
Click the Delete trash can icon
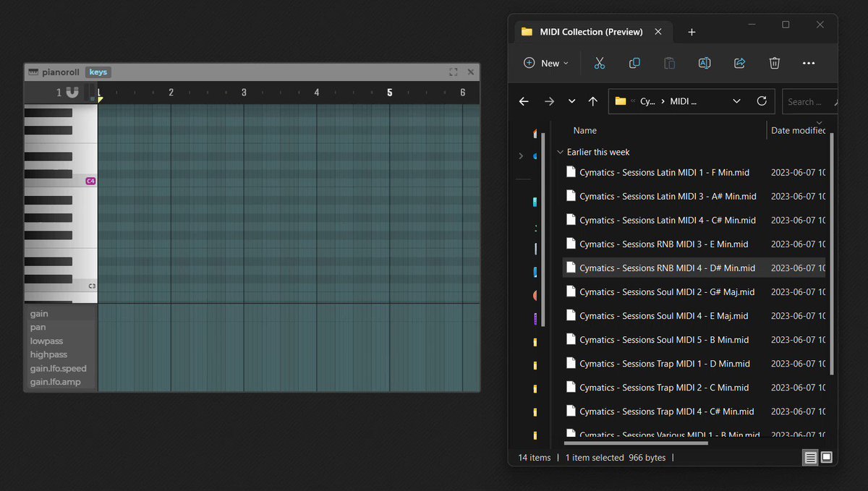tap(774, 63)
